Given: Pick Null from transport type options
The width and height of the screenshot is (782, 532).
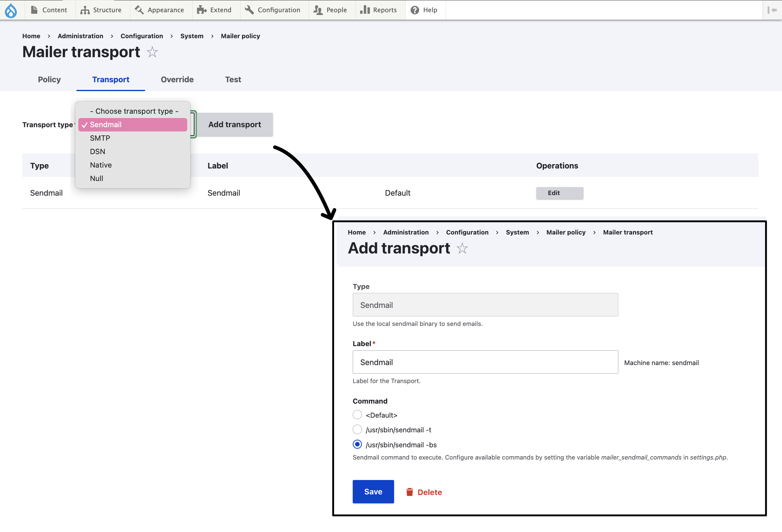Looking at the screenshot, I should click(97, 178).
